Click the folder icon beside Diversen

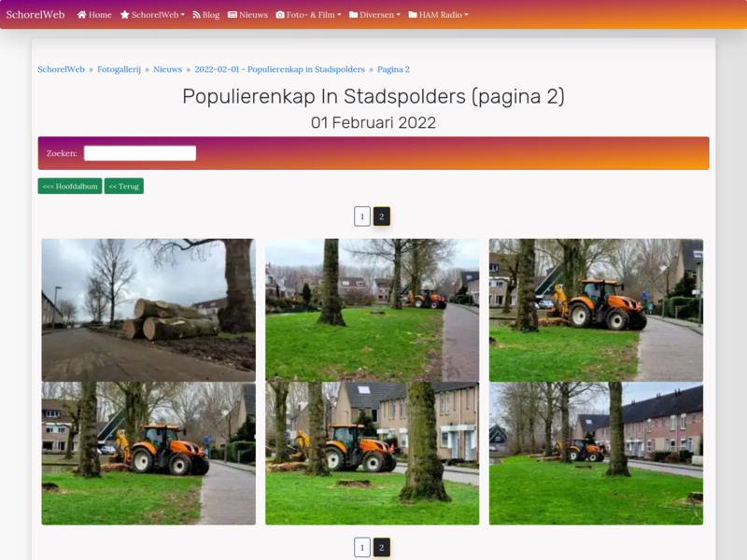(x=354, y=15)
